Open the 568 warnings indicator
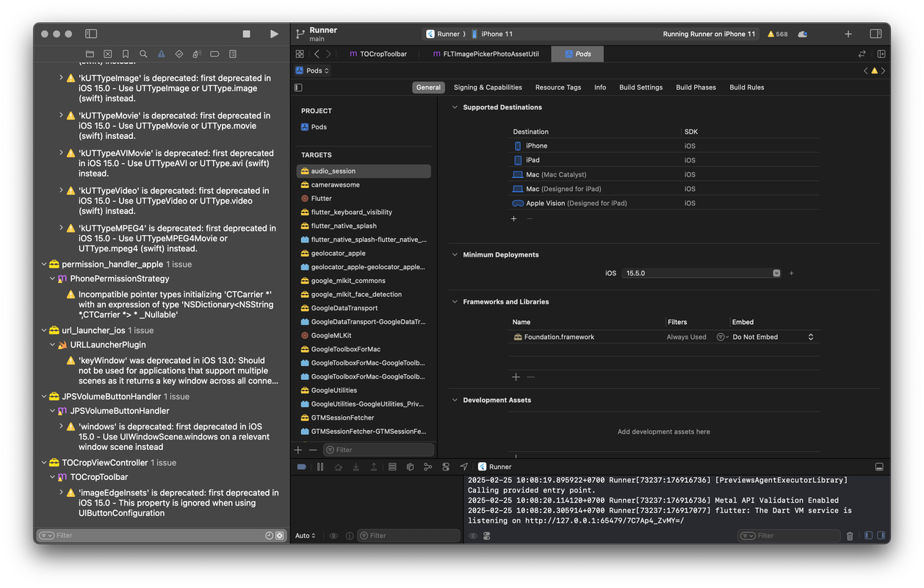924x588 pixels. tap(778, 34)
